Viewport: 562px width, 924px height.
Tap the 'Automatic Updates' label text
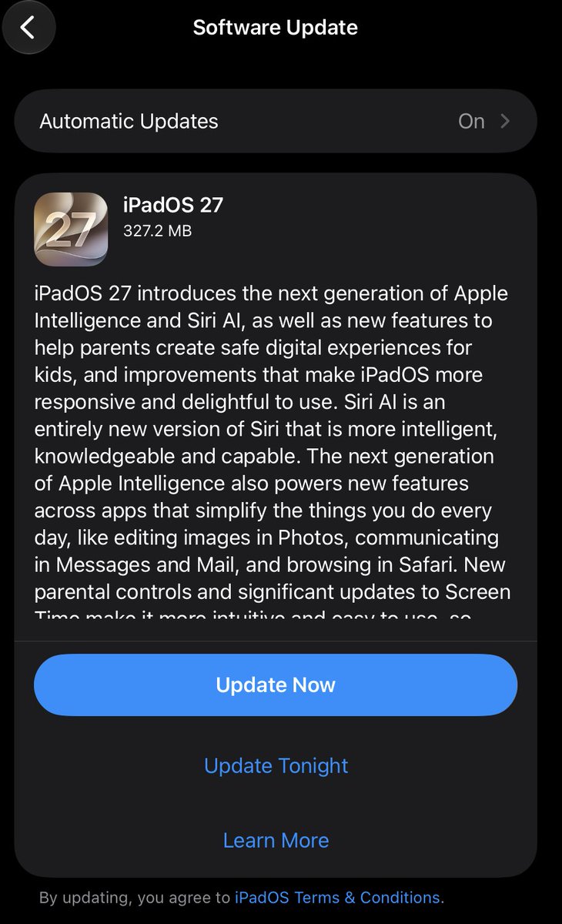tap(129, 121)
